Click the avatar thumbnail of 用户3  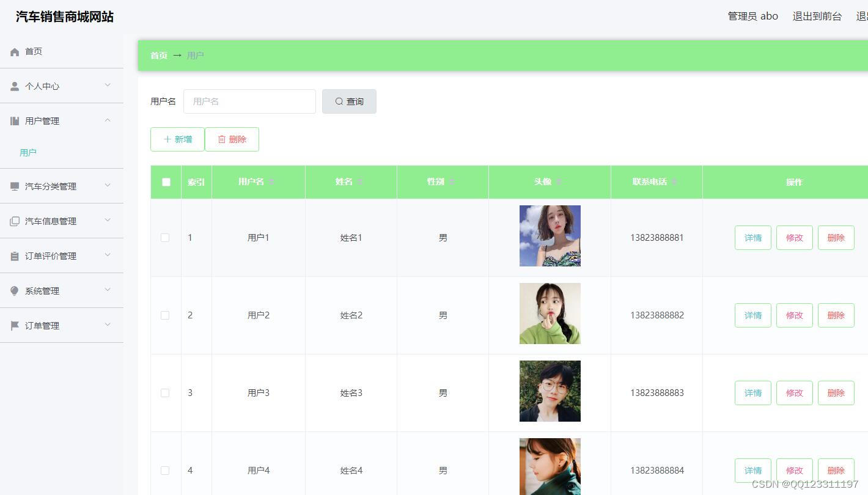(550, 391)
